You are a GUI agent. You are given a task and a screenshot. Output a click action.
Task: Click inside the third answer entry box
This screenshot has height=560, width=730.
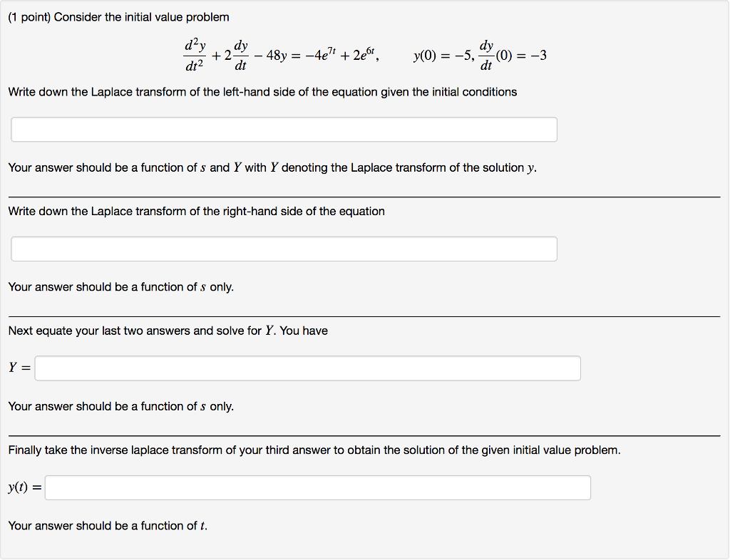pyautogui.click(x=307, y=368)
